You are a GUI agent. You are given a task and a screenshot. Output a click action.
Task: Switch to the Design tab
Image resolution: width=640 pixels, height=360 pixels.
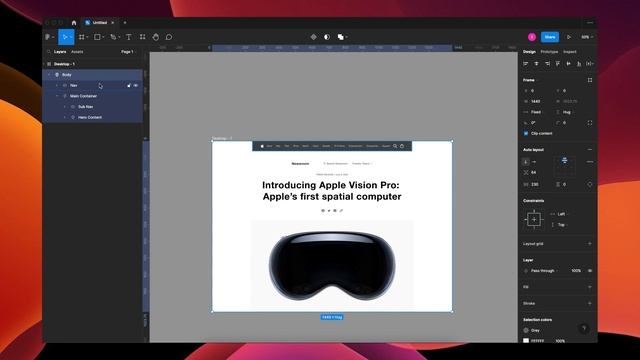pyautogui.click(x=529, y=52)
